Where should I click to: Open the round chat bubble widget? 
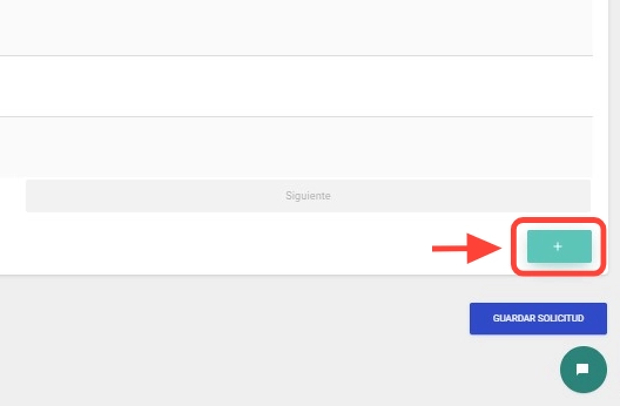click(x=583, y=369)
